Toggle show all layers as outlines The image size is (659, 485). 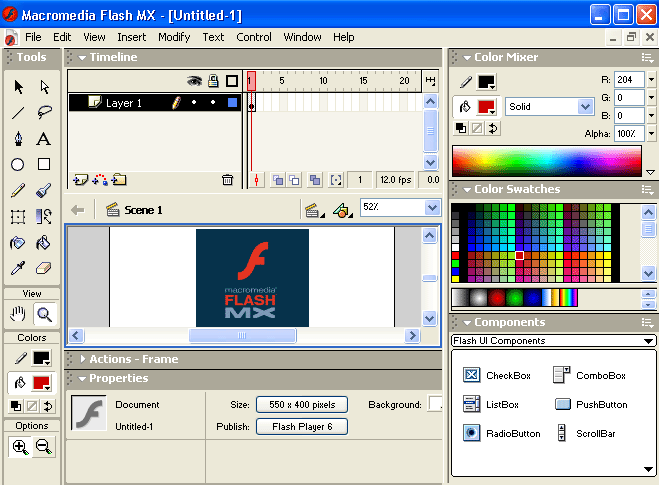232,81
